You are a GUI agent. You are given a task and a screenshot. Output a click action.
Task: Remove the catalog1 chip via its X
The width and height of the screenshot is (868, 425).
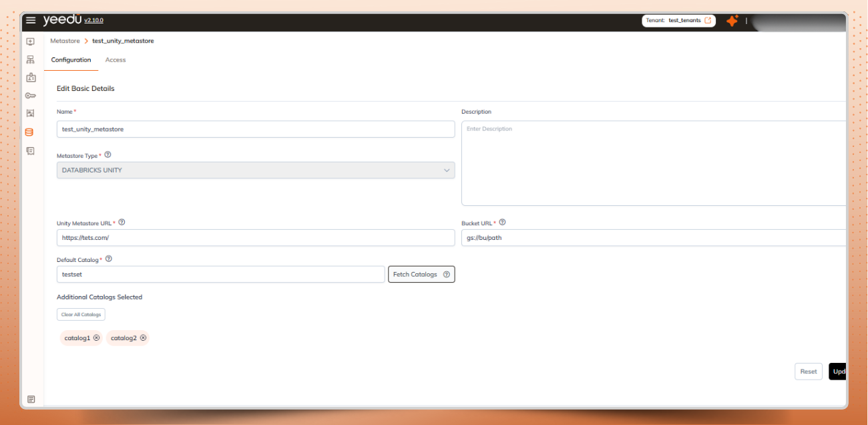coord(96,337)
